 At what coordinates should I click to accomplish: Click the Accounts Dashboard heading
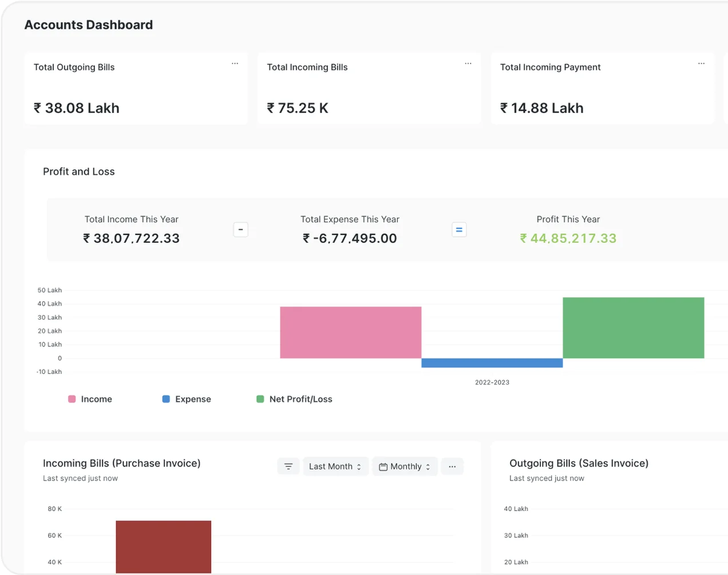point(89,25)
